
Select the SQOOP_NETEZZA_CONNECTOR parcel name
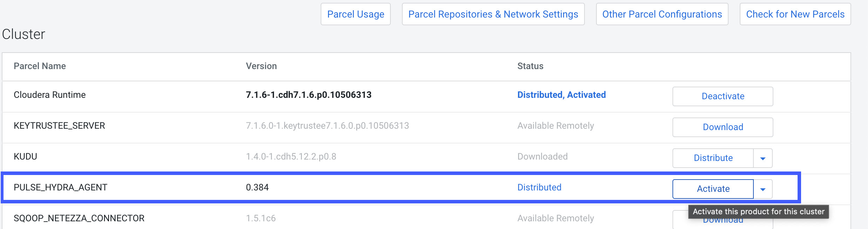point(79,218)
